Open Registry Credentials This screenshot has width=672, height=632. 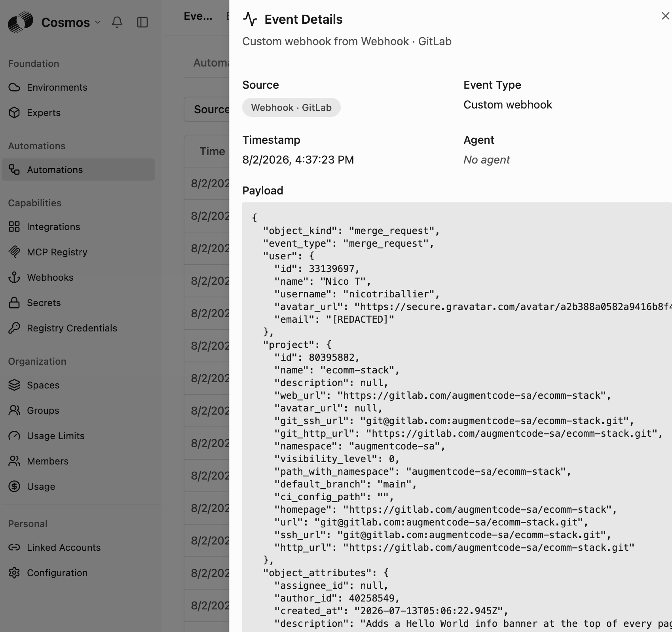78,328
